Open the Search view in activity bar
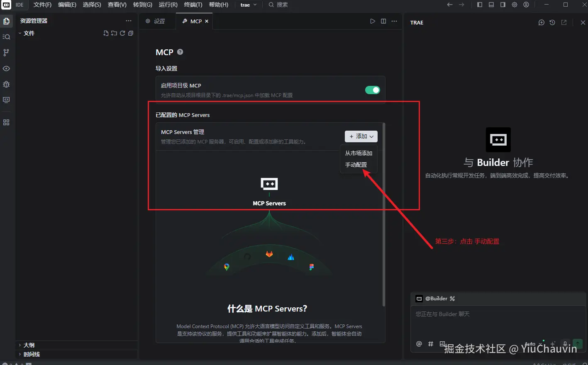The width and height of the screenshot is (588, 365). (x=6, y=37)
